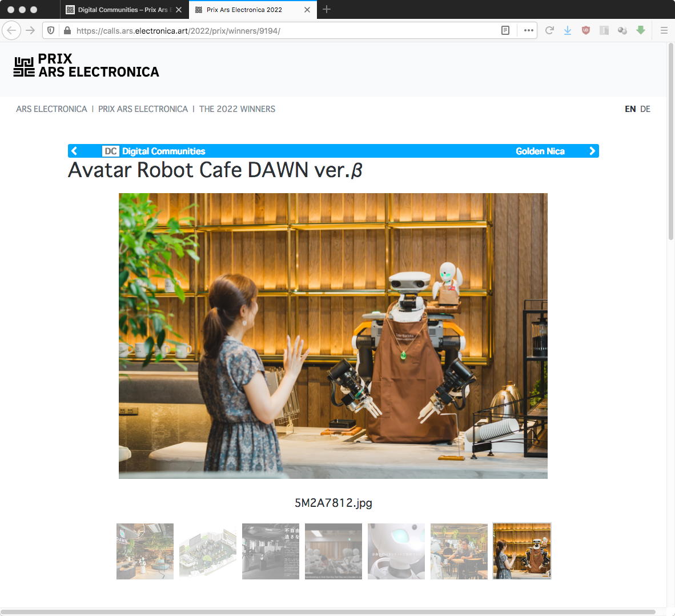
Task: Click the Avatar Robot Cafe DAWN heading
Action: [215, 170]
